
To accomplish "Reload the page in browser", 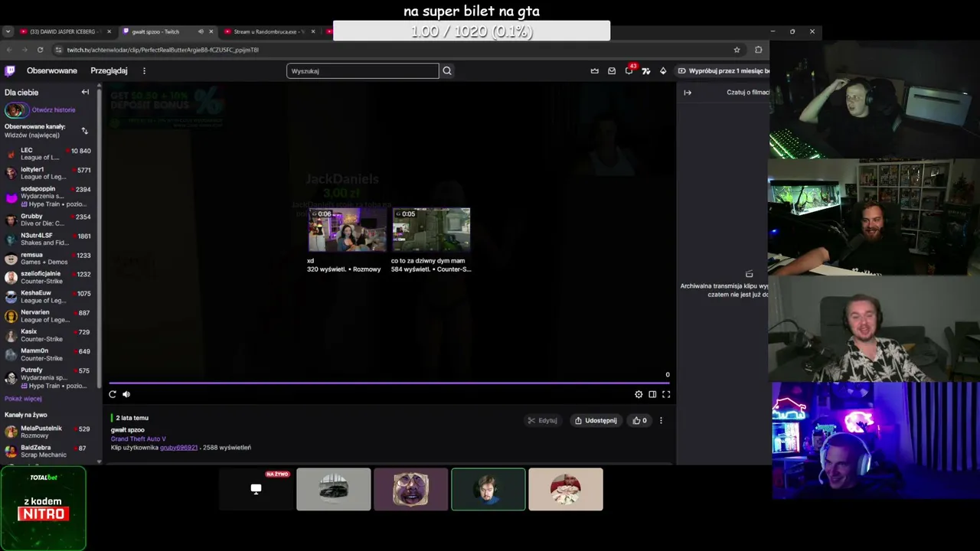I will [41, 50].
